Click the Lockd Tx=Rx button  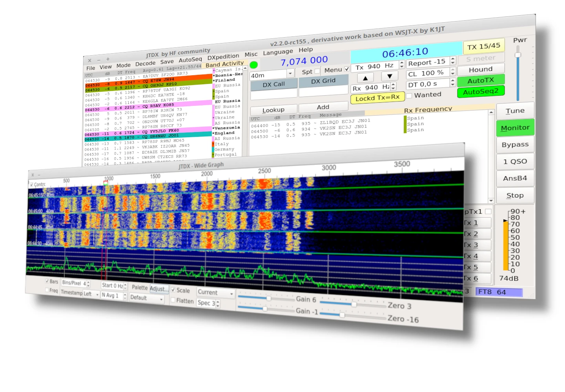[377, 98]
